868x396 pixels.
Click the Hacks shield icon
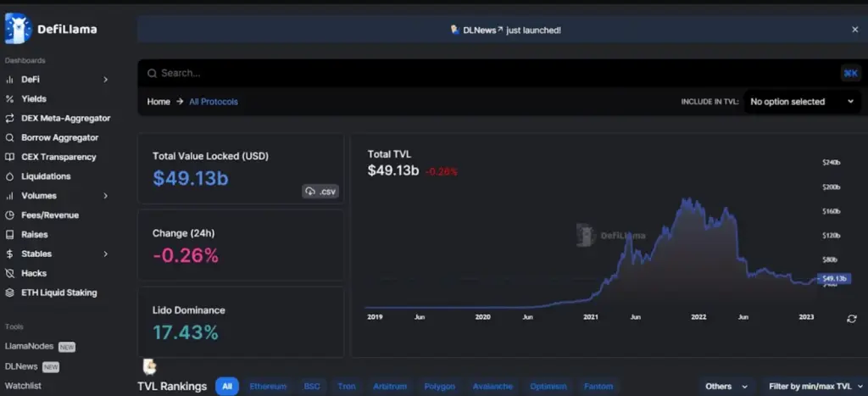(9, 274)
